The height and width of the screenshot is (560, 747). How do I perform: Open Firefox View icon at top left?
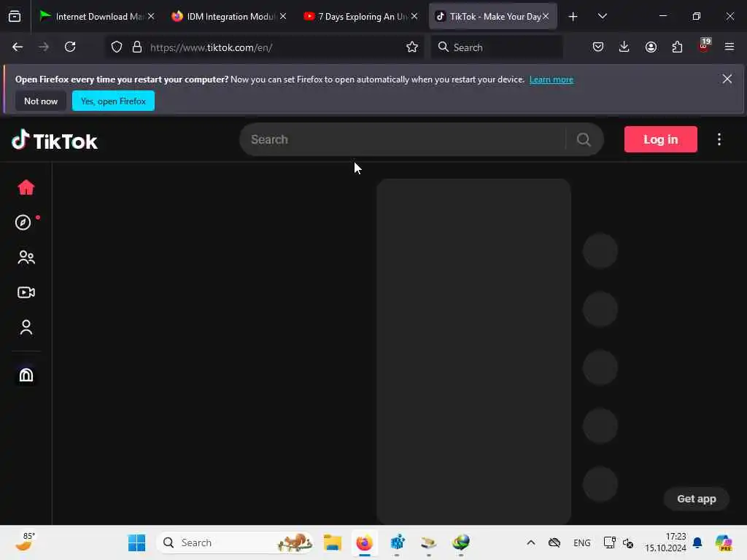(x=15, y=17)
